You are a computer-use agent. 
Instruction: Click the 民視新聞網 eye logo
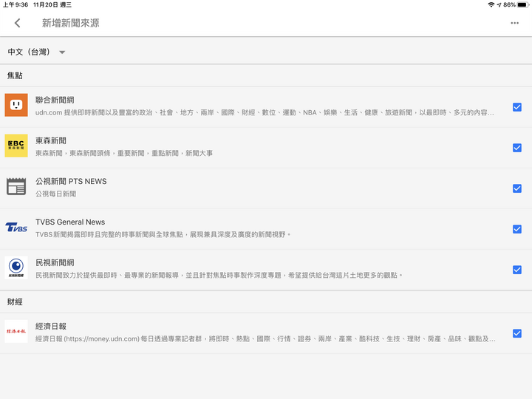tap(16, 267)
